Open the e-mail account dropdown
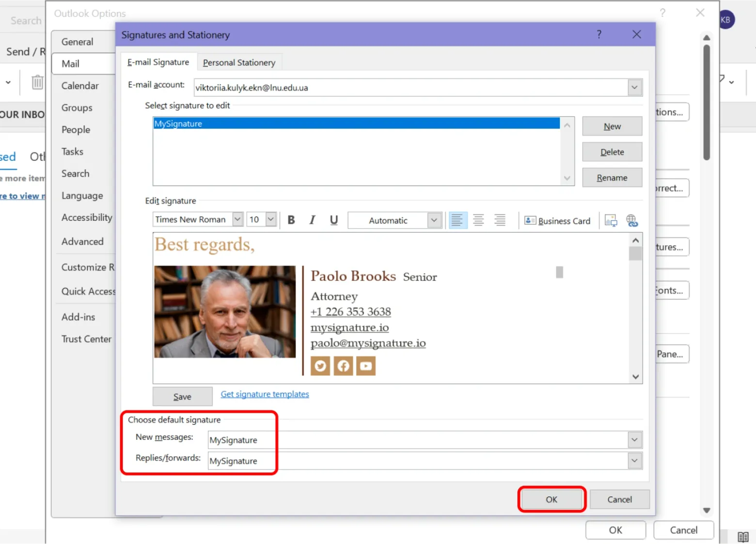 pyautogui.click(x=635, y=88)
